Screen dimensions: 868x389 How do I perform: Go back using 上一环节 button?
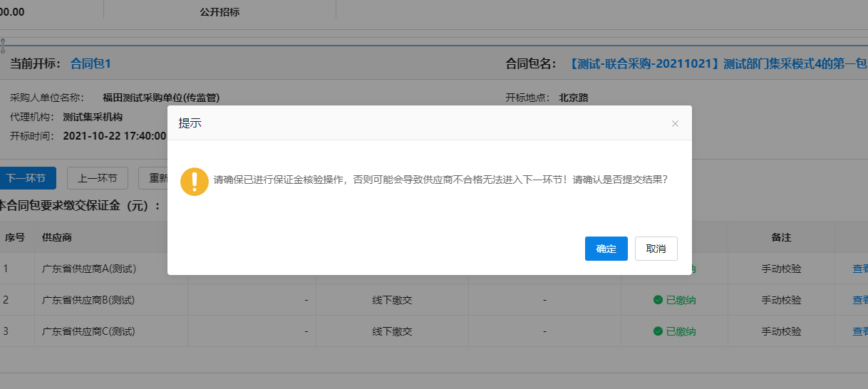click(x=97, y=178)
